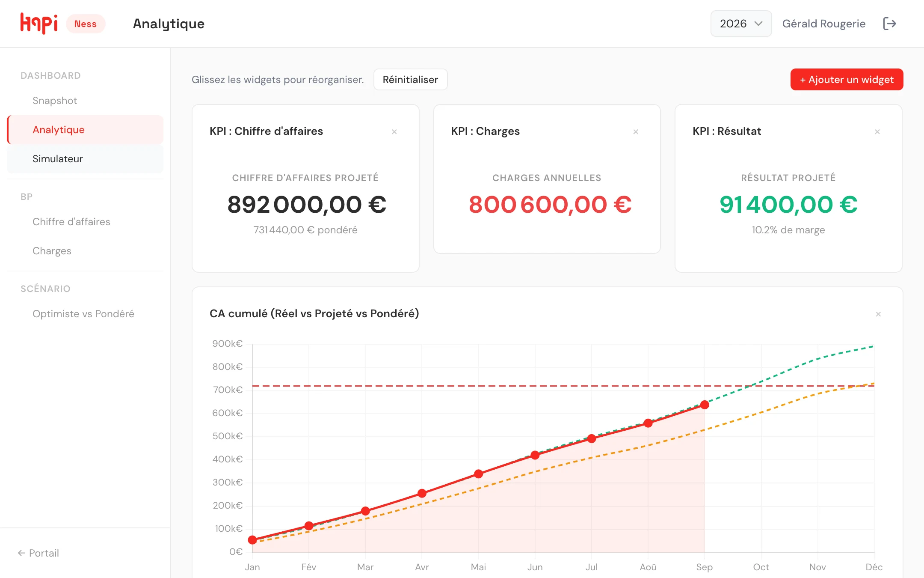The image size is (924, 578).
Task: Click the Jan data point on chart
Action: [252, 540]
